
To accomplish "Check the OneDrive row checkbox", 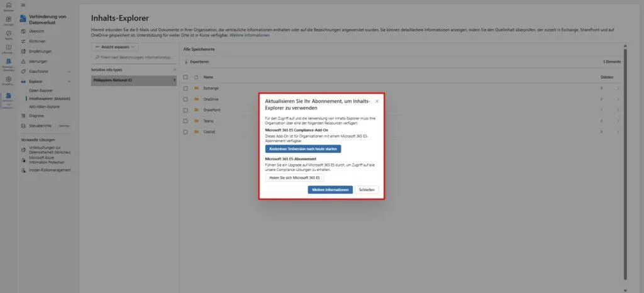I will point(186,99).
